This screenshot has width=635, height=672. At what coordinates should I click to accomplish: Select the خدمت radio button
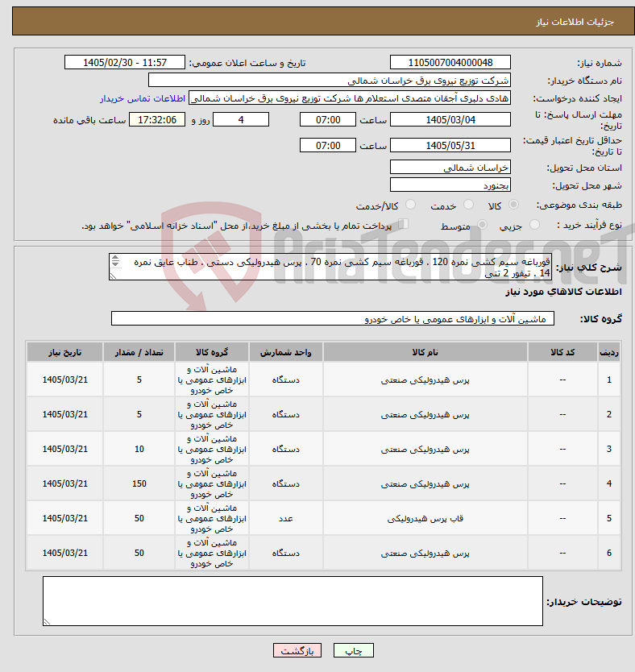coord(468,205)
